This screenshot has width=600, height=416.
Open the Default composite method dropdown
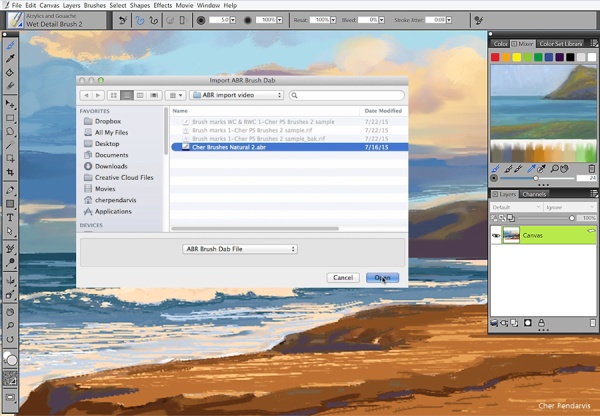[516, 207]
